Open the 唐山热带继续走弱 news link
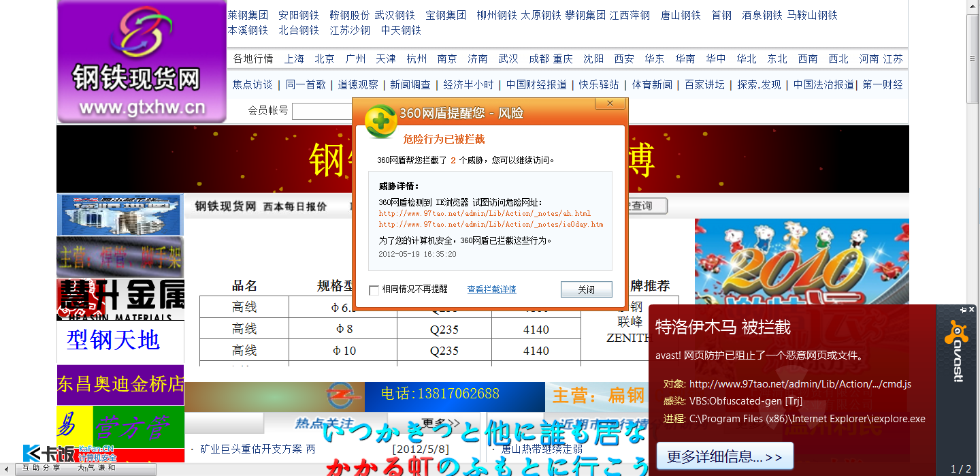Viewport: 980px width, 476px height. (x=542, y=449)
